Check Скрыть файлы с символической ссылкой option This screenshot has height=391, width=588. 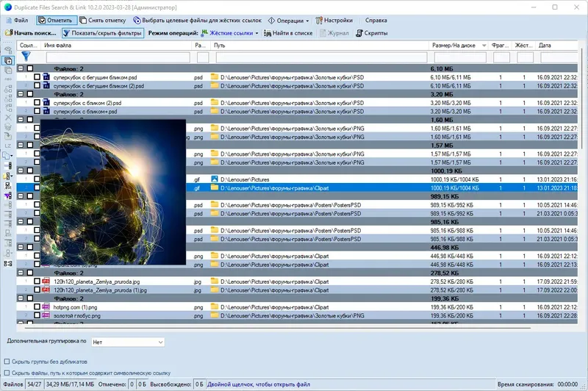[7, 373]
